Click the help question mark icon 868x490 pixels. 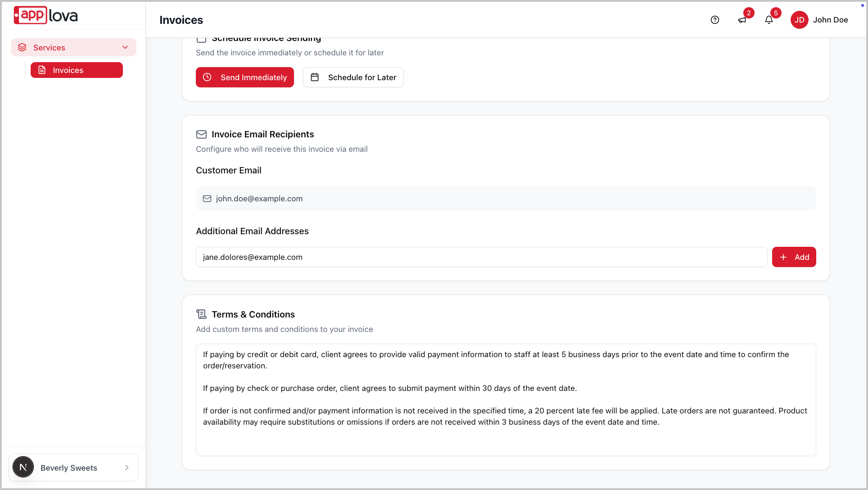715,20
